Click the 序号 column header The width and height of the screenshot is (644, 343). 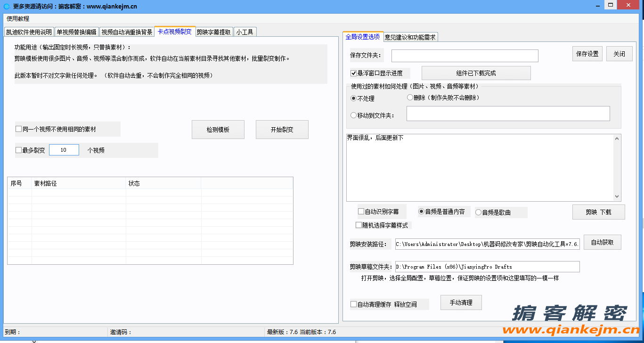(20, 183)
